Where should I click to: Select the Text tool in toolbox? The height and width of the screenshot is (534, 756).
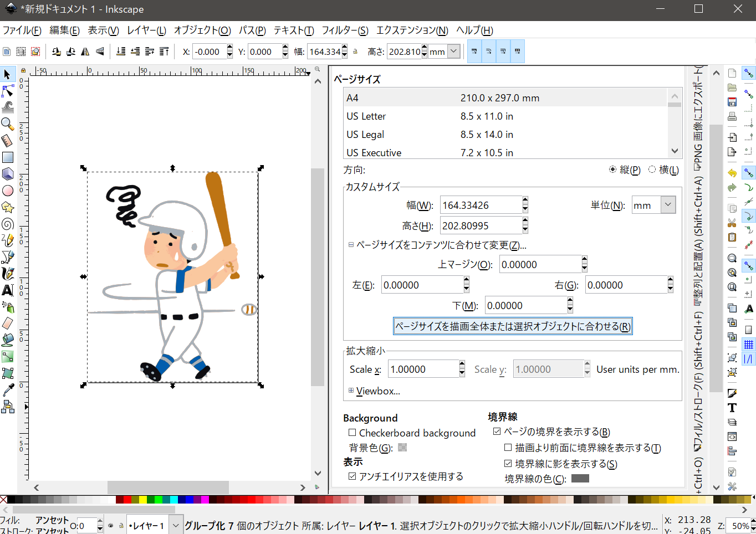point(7,290)
